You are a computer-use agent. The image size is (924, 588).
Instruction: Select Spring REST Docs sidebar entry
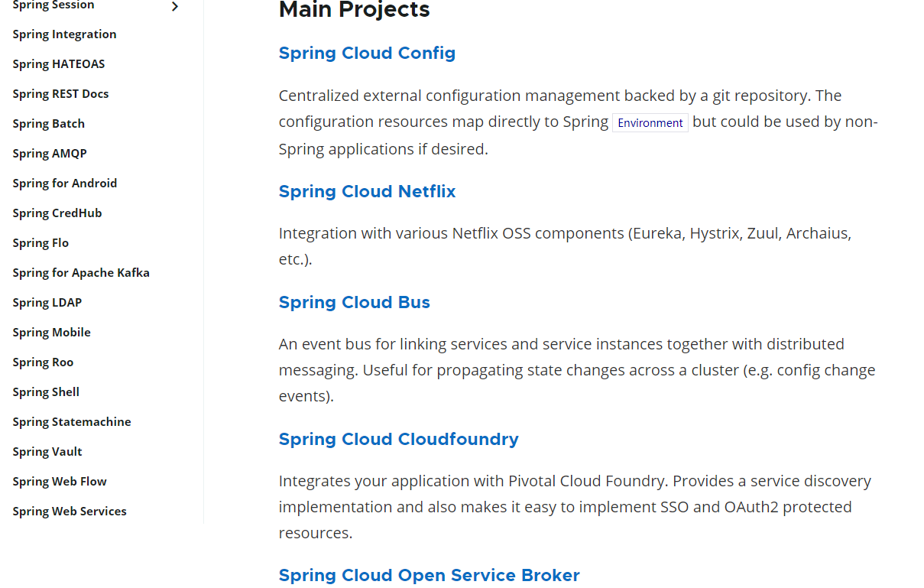61,94
